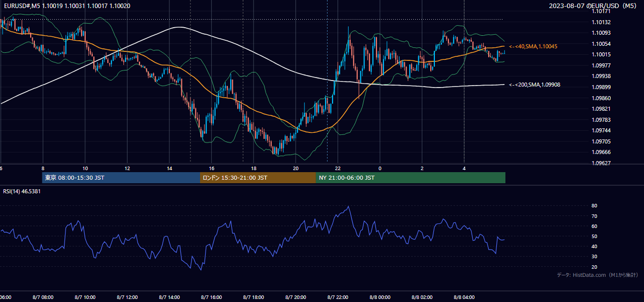Click hour label 16 below price chart
Screen dimensions: 644x302
pos(212,169)
